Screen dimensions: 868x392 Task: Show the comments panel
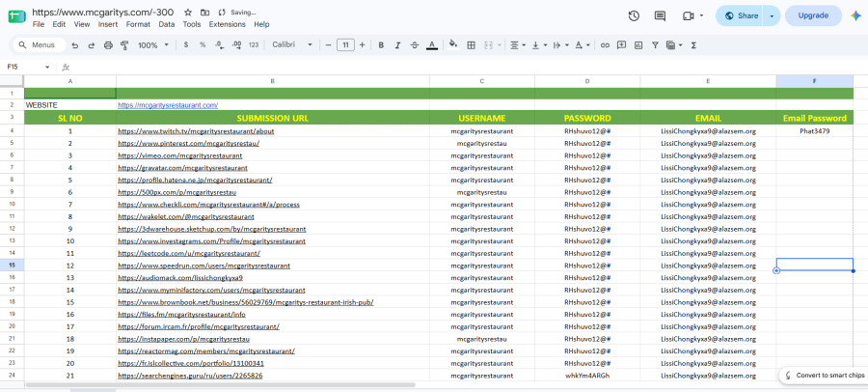click(x=660, y=16)
